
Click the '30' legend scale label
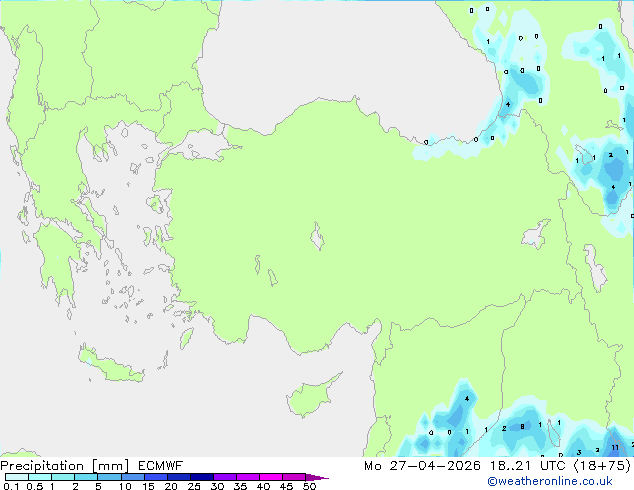click(x=217, y=486)
